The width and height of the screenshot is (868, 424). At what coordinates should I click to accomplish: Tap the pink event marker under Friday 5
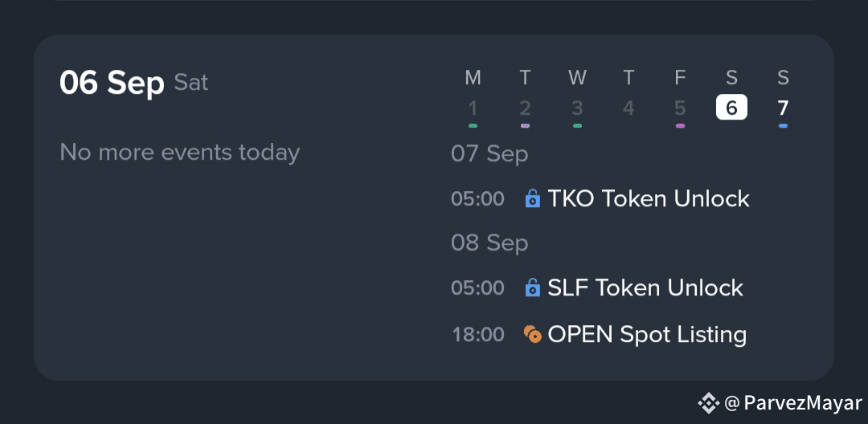(x=680, y=126)
